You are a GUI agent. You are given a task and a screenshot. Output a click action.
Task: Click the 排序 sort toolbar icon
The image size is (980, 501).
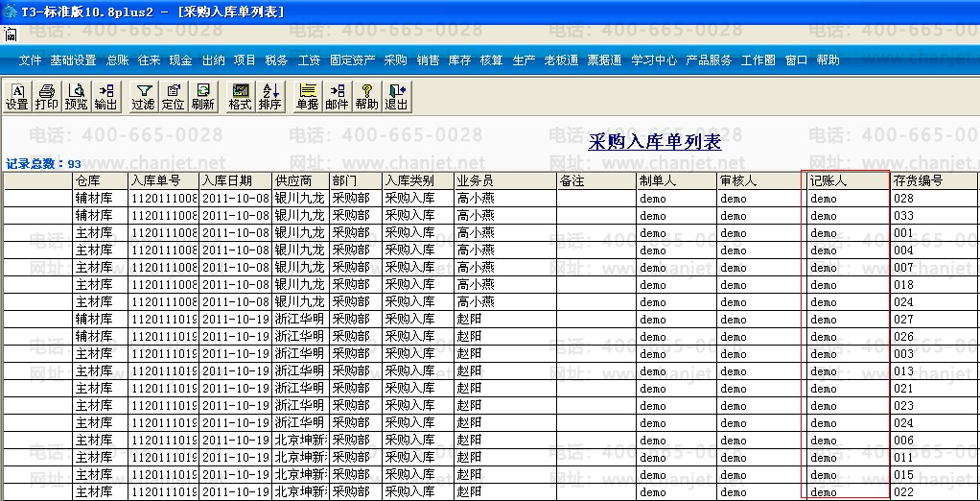coord(270,97)
